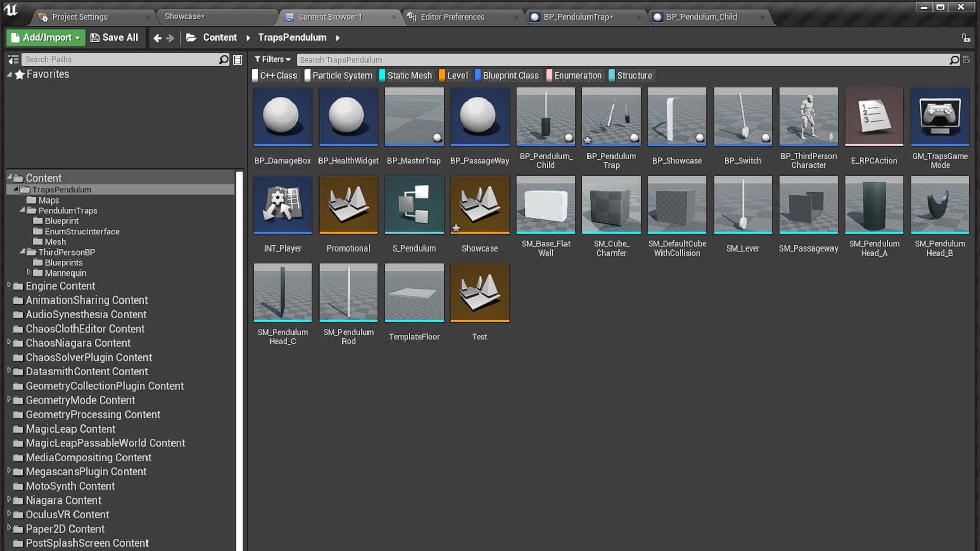
Task: Open the Filters dropdown
Action: pyautogui.click(x=273, y=60)
